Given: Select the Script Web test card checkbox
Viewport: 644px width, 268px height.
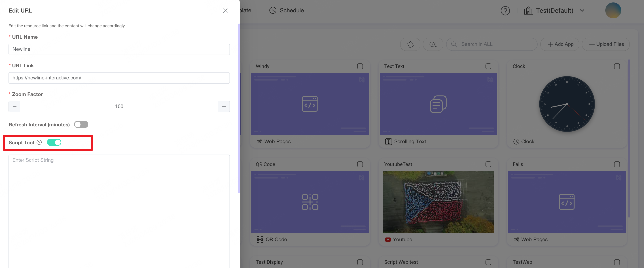Looking at the screenshot, I should tap(488, 262).
